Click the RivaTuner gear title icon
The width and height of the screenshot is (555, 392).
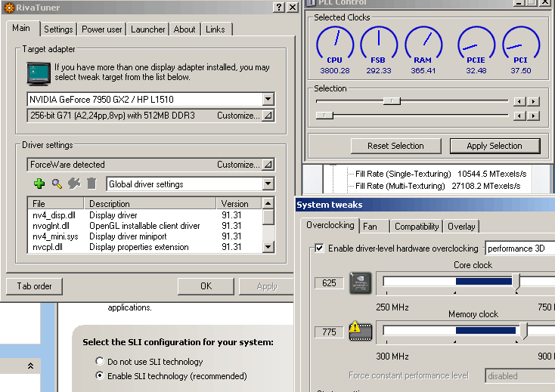[x=9, y=8]
